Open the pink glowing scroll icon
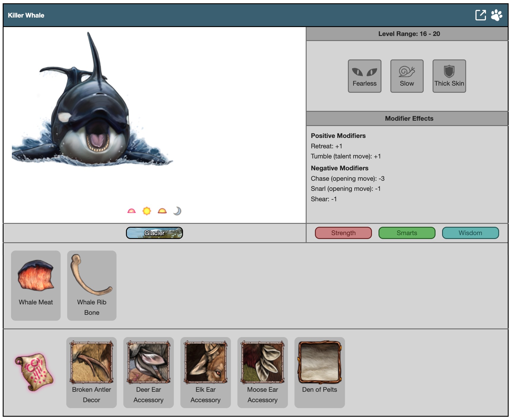511x420 pixels. (34, 372)
